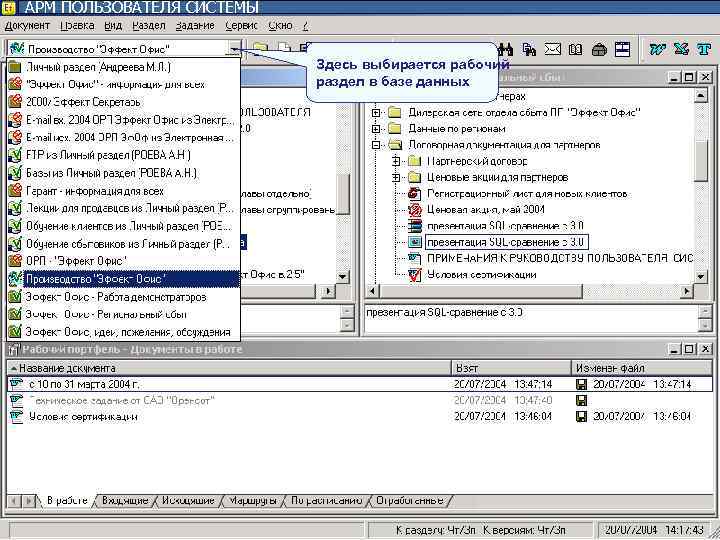
Task: Click the red icon of 'Регистрационный лист для новых клиентов'
Action: coord(415,194)
